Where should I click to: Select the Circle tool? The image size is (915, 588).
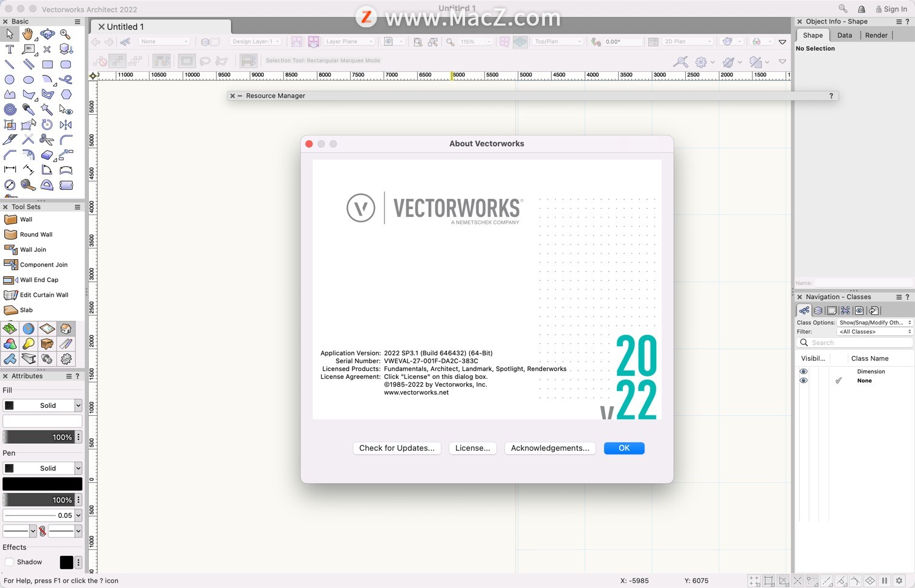point(10,80)
